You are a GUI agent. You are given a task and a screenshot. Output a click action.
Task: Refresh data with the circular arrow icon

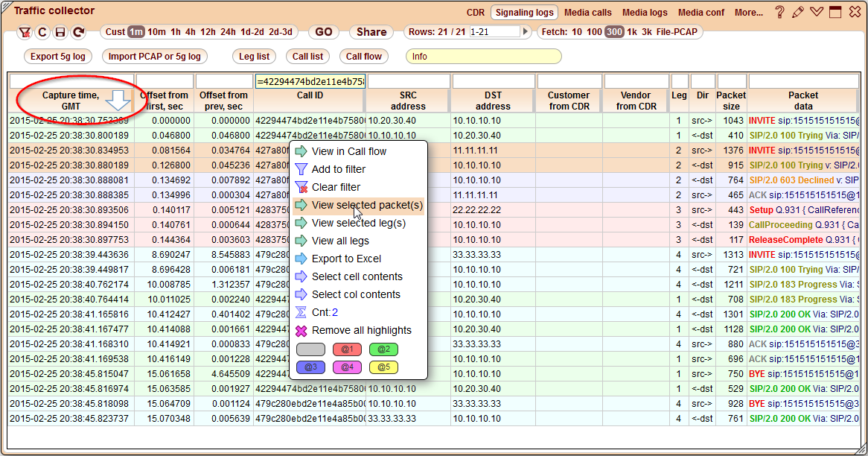click(x=78, y=33)
